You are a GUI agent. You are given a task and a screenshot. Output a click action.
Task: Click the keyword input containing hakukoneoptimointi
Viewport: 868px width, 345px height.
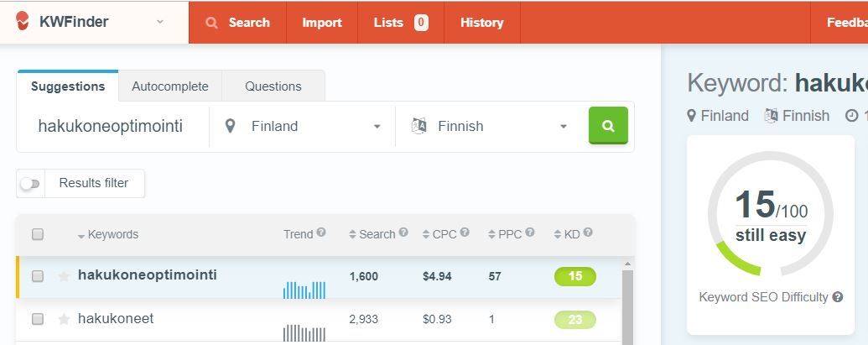pyautogui.click(x=113, y=126)
